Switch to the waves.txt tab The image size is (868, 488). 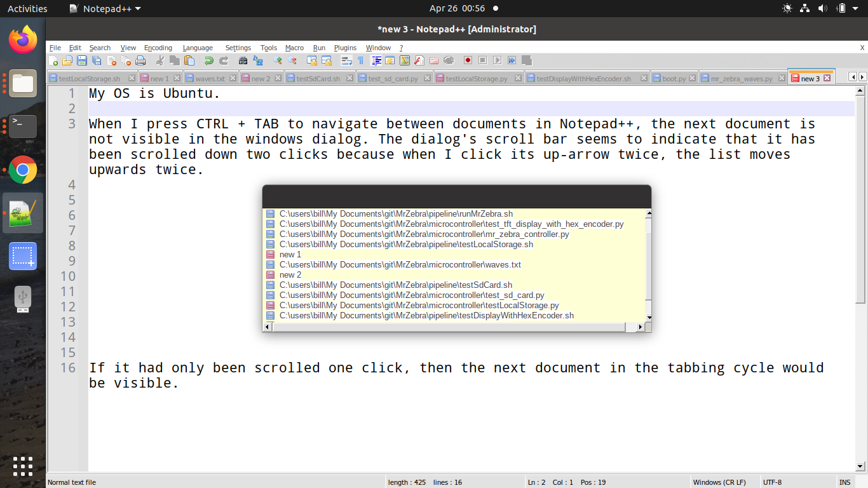pyautogui.click(x=210, y=79)
